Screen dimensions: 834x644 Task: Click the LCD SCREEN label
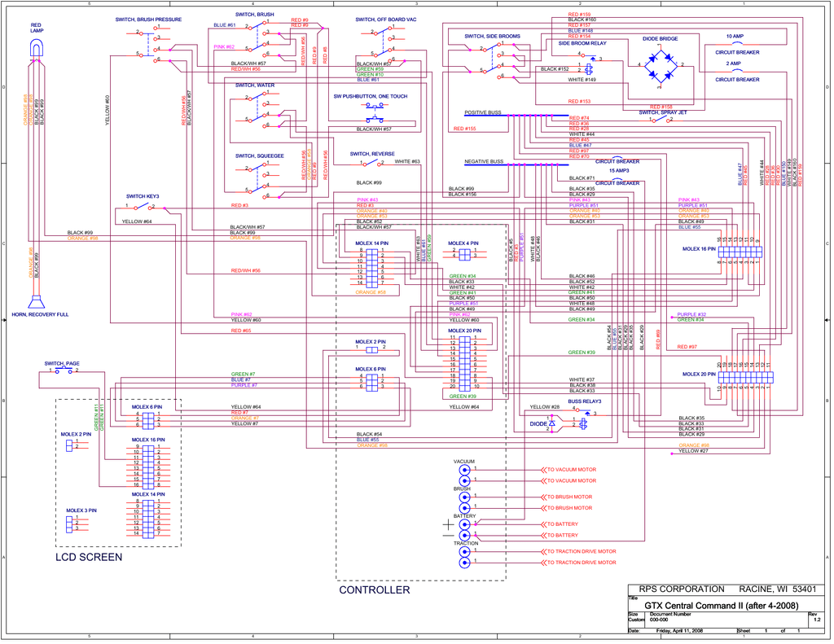point(89,558)
